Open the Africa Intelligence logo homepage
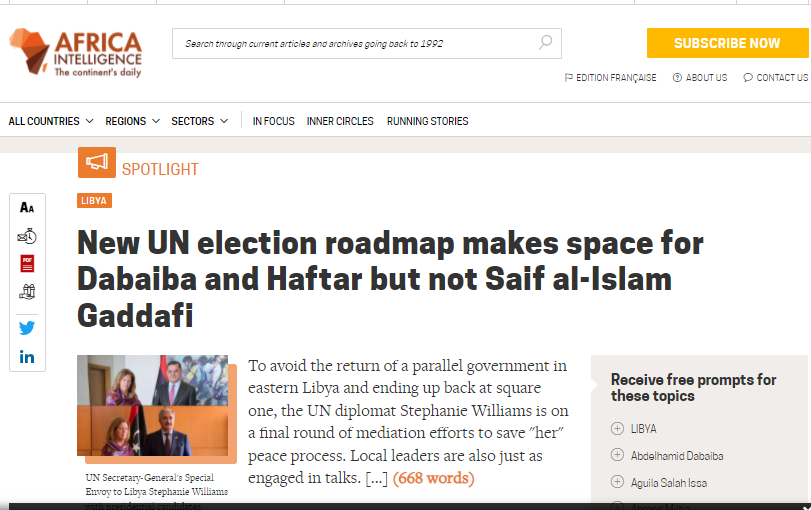Screen dimensions: 811x510 (76, 52)
